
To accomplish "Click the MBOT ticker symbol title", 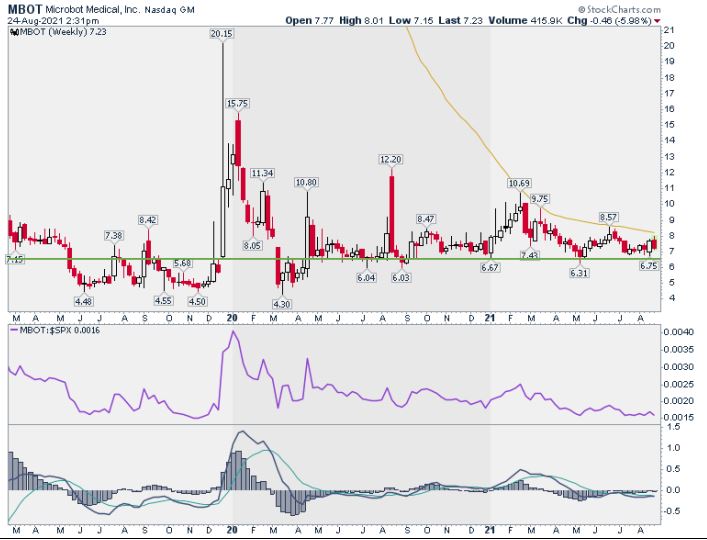I will click(x=25, y=9).
